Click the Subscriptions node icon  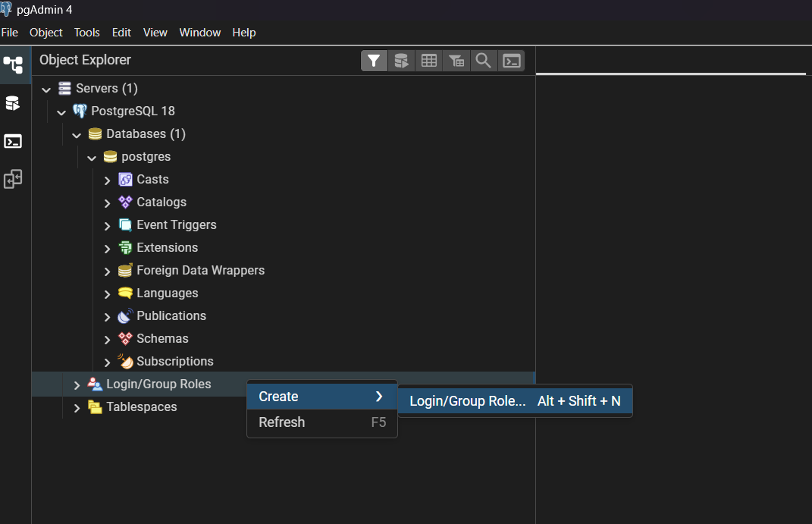pos(125,361)
